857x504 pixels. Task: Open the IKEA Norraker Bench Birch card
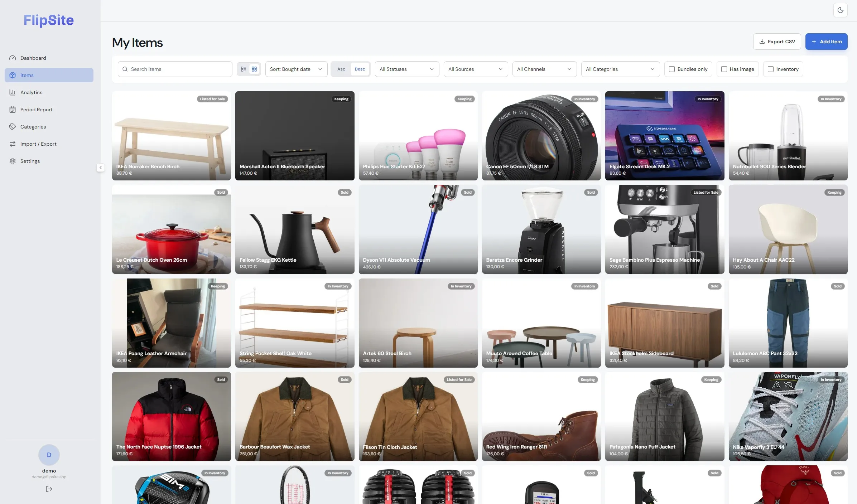(x=171, y=136)
